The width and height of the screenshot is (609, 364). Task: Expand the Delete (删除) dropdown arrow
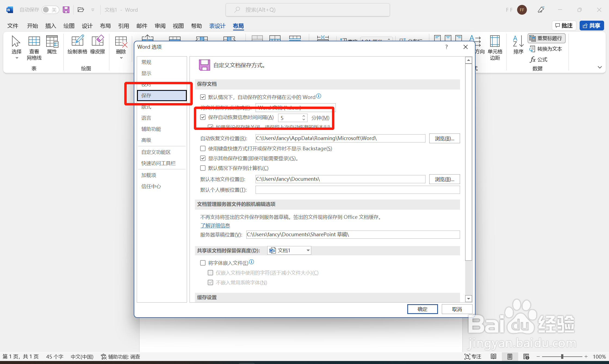click(x=121, y=58)
